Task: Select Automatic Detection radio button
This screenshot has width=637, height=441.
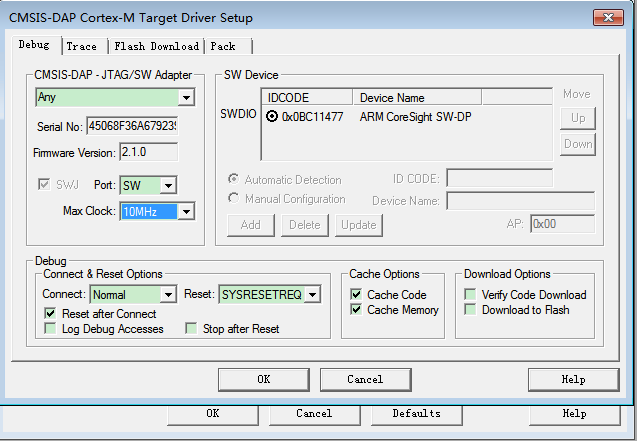Action: [234, 179]
